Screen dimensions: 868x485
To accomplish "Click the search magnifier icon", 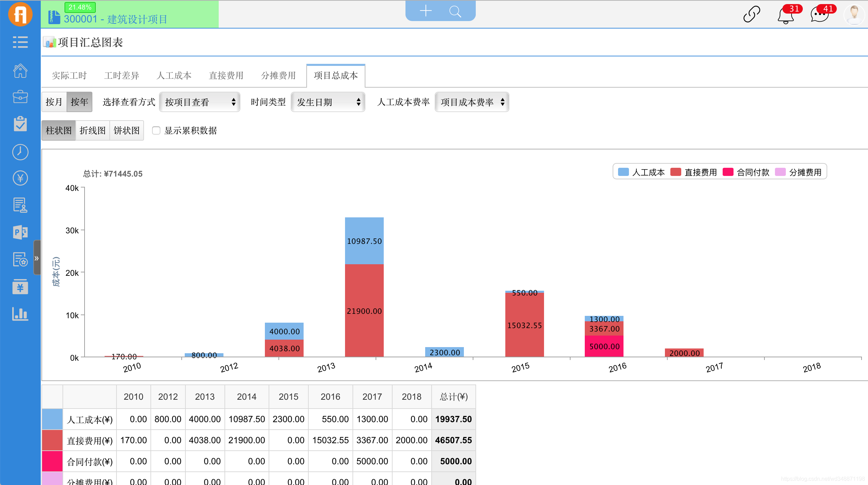I will (455, 12).
